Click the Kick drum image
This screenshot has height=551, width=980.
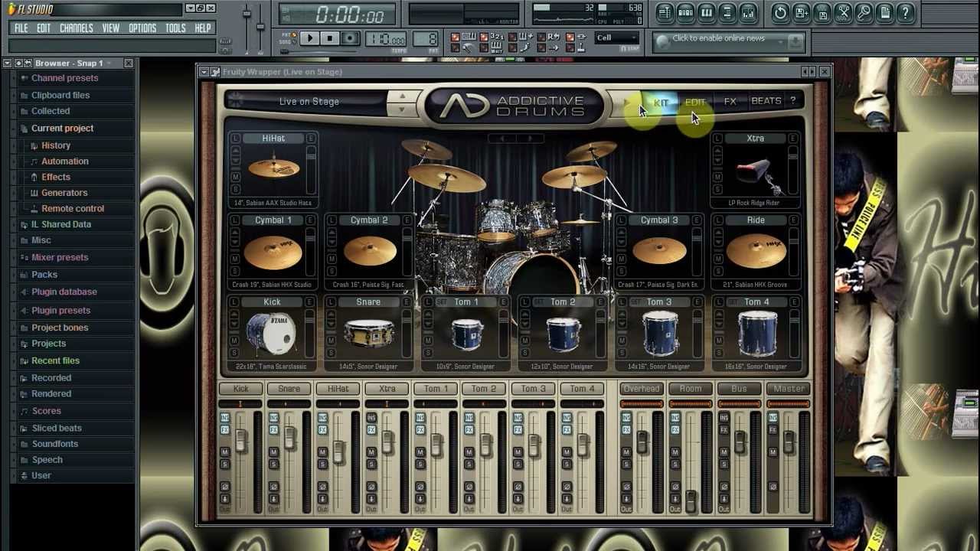pyautogui.click(x=271, y=334)
